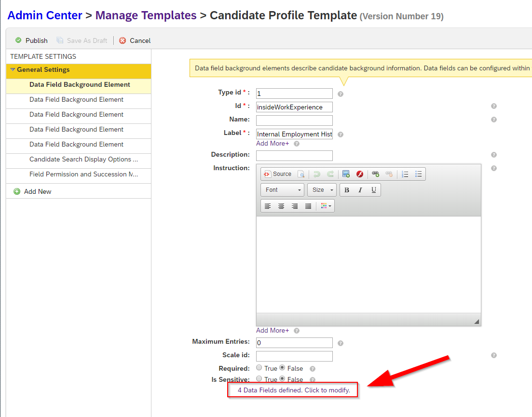Click help icon for the Id field
532x417 pixels.
[494, 106]
